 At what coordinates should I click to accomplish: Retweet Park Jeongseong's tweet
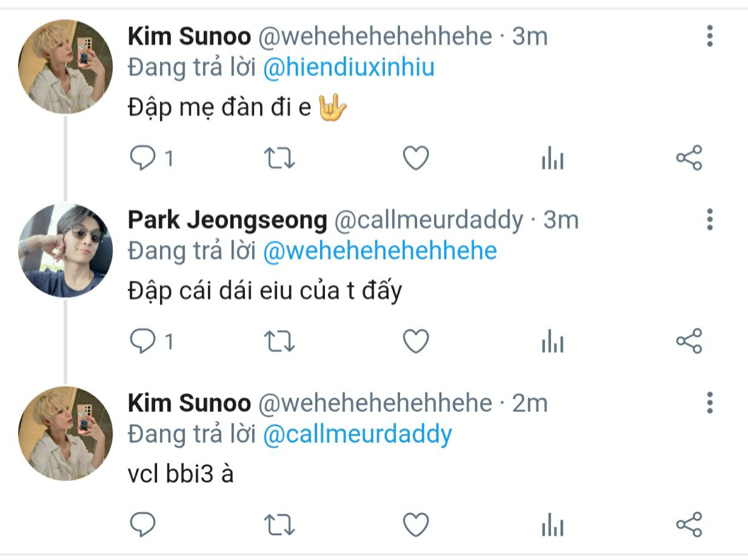coord(280,342)
